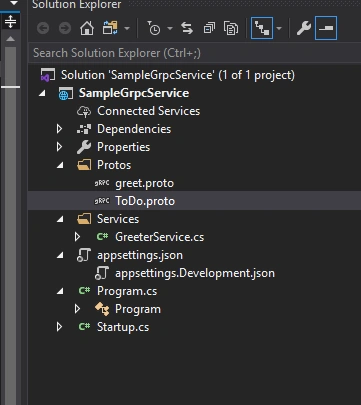Click the Program class icon
The image size is (361, 405).
102,309
